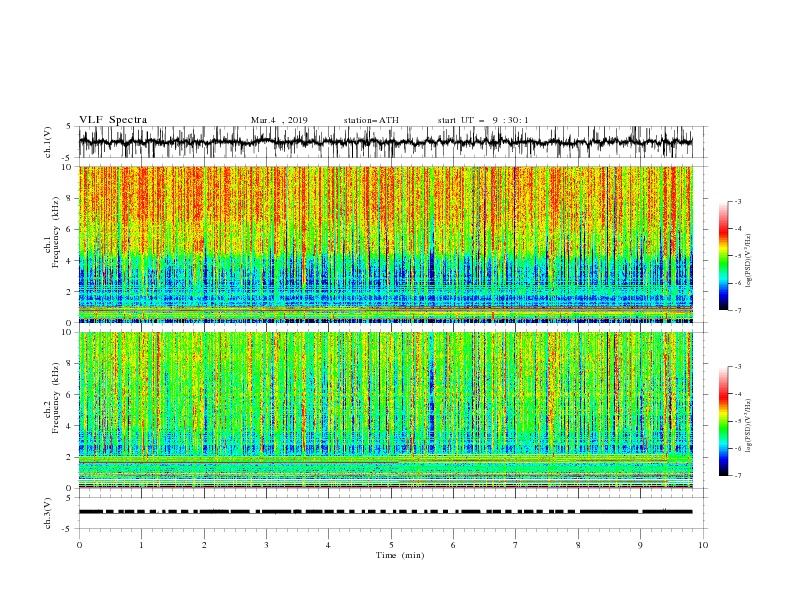
Task: Click the ch.1 voltage waveform trace
Action: coord(385,142)
